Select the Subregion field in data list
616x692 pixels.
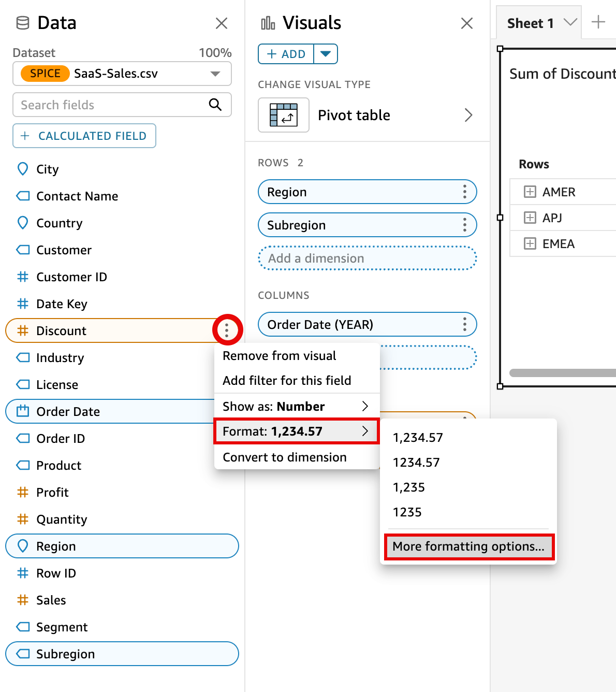coord(122,654)
